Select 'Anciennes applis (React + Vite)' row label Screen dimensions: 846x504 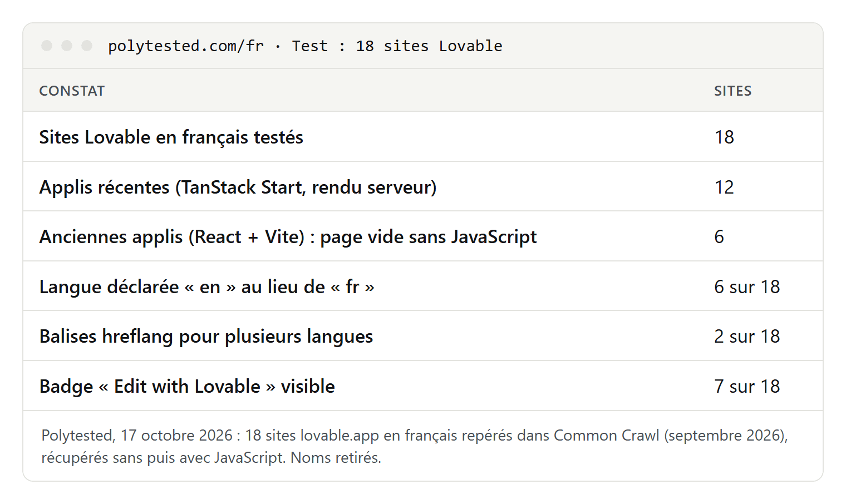(288, 237)
